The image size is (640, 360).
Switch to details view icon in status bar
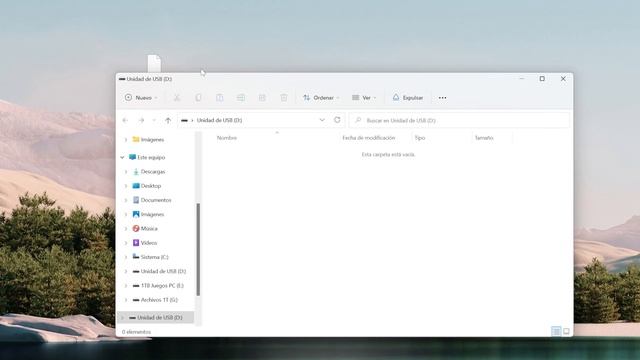pyautogui.click(x=556, y=331)
